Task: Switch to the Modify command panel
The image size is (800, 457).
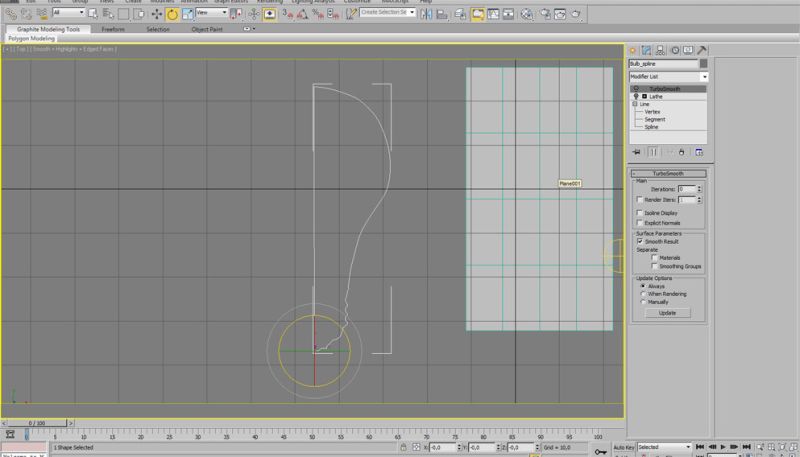Action: pos(646,50)
